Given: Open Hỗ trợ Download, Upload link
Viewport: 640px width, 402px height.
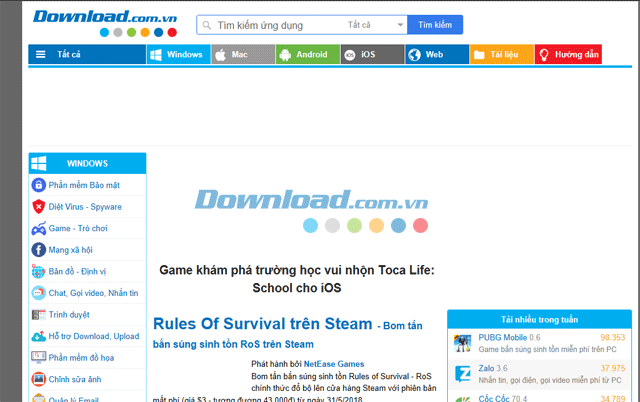Looking at the screenshot, I should click(x=94, y=336).
